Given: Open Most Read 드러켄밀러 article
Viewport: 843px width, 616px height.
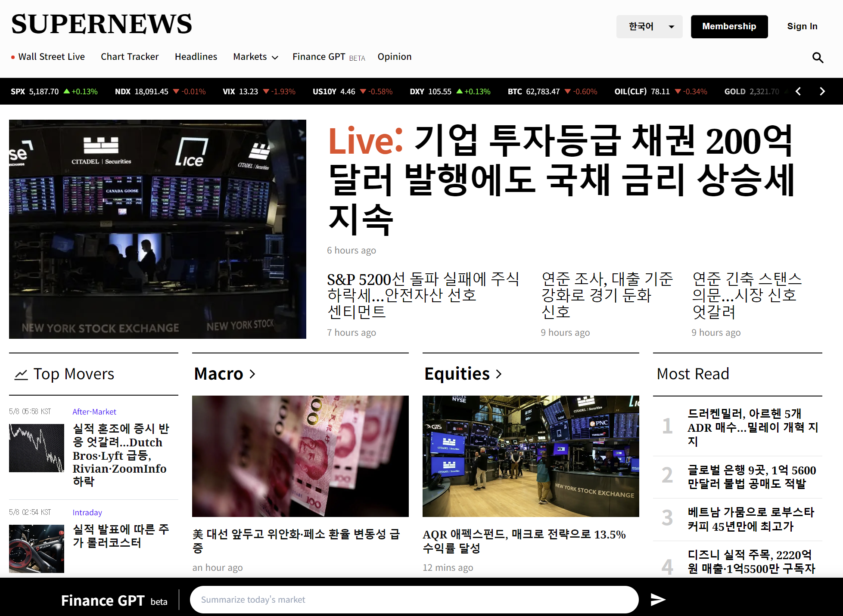Looking at the screenshot, I should tap(753, 427).
